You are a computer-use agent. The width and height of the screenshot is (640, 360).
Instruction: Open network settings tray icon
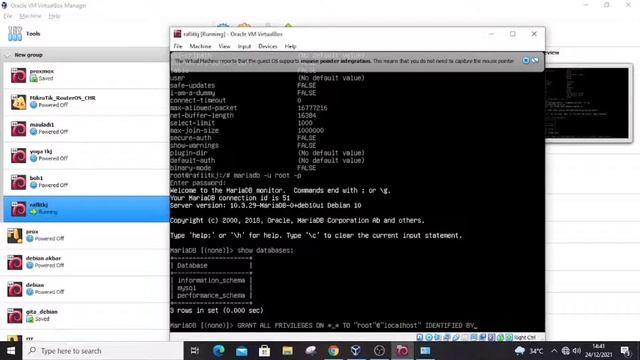(565, 351)
